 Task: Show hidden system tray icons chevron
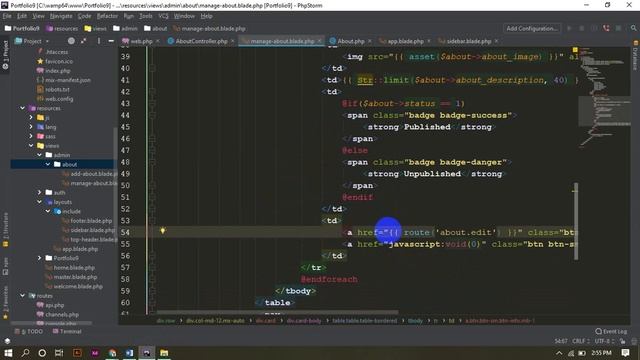[559, 353]
